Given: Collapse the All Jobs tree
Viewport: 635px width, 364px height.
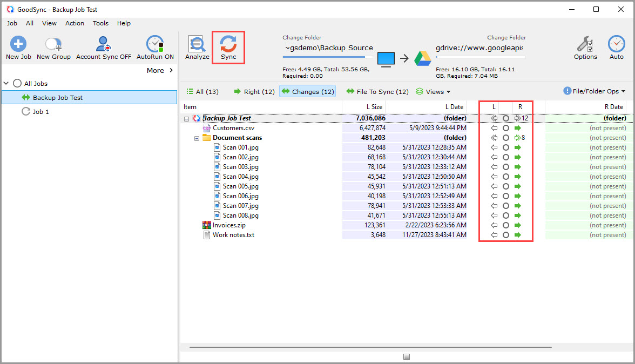Looking at the screenshot, I should [x=6, y=84].
